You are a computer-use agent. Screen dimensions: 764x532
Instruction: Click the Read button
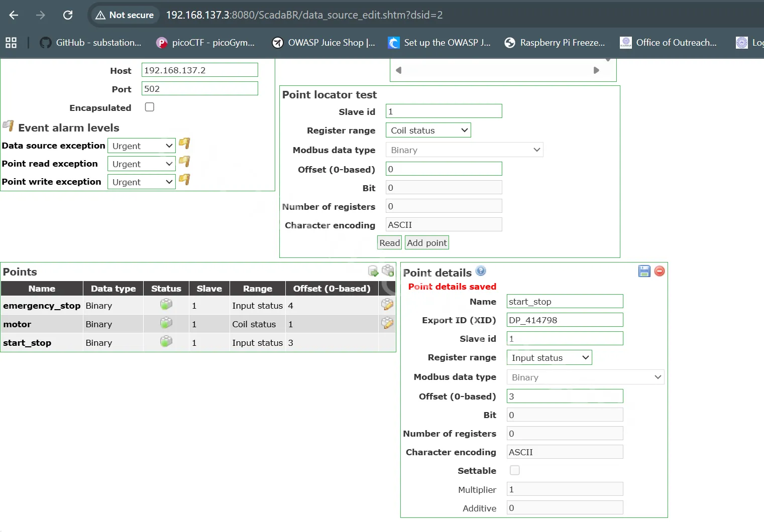coord(390,243)
